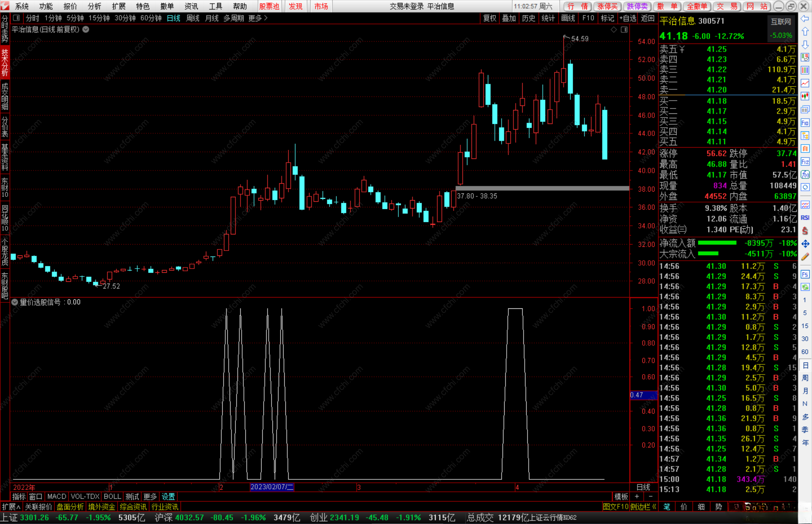Click the RSI indicator icon
The width and height of the screenshot is (812, 524).
pyautogui.click(x=805, y=217)
